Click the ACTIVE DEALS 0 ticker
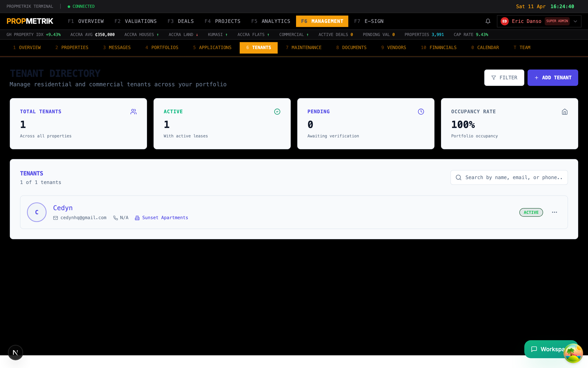 coord(336,35)
